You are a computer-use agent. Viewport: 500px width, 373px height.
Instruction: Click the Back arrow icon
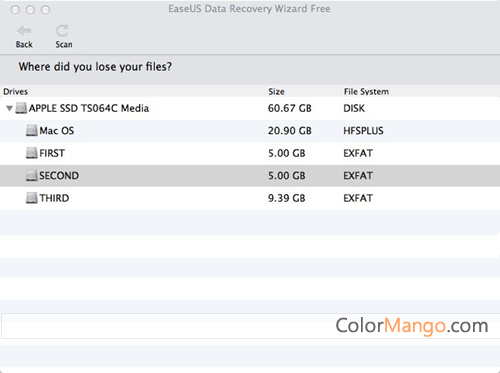pos(24,31)
